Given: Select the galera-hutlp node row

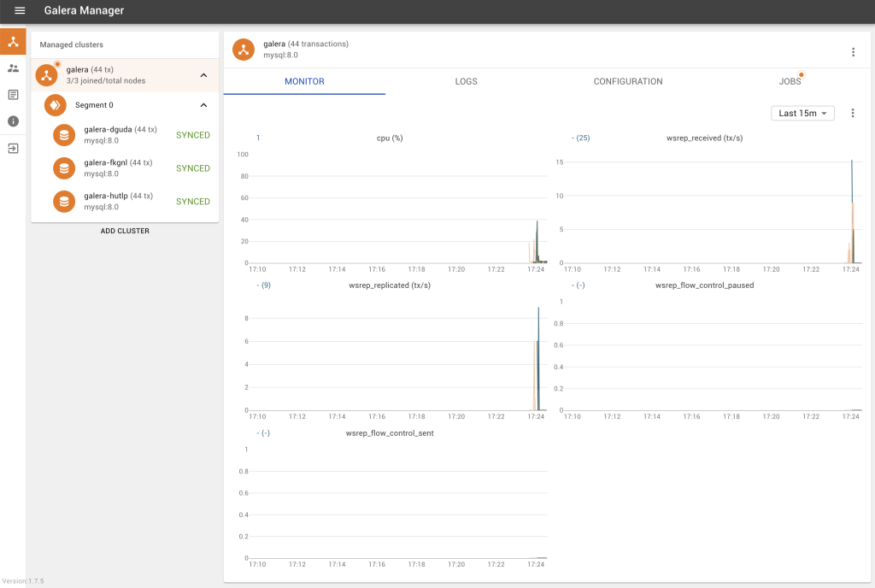Looking at the screenshot, I should [x=125, y=202].
